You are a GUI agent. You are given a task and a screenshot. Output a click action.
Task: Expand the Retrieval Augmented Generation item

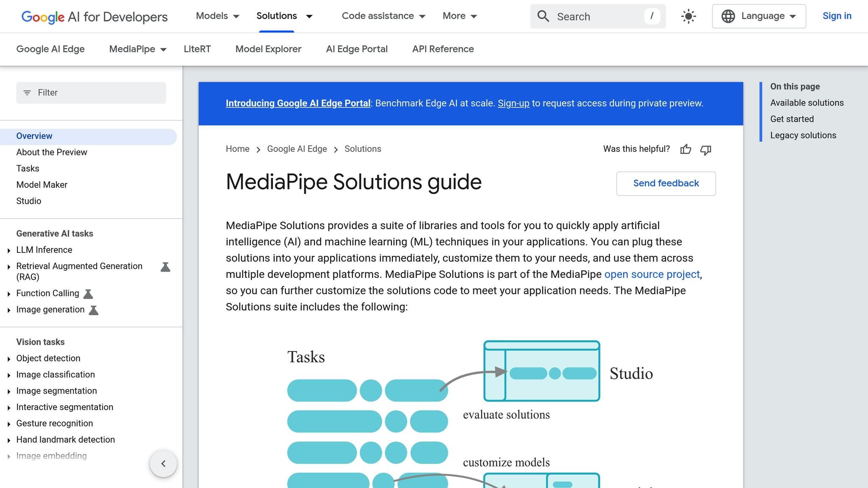[x=9, y=267]
